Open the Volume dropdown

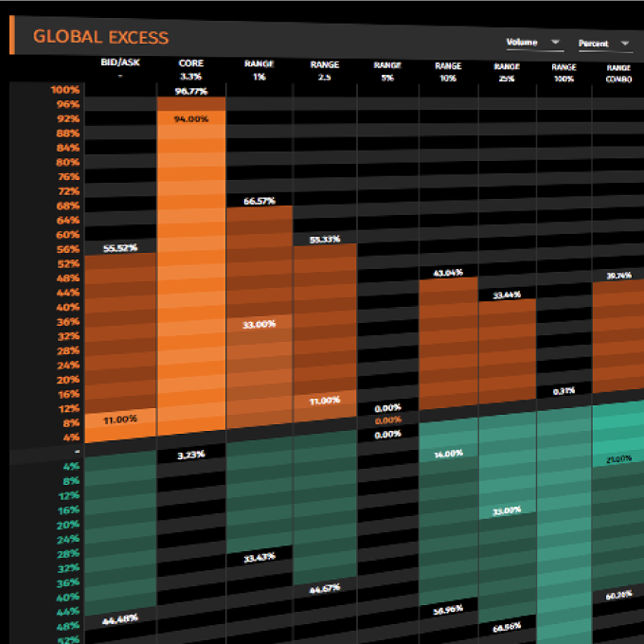pyautogui.click(x=535, y=43)
